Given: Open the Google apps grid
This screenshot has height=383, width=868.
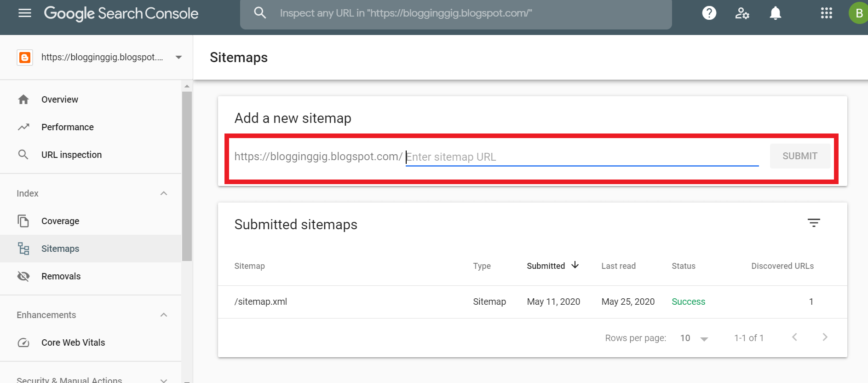Looking at the screenshot, I should click(x=826, y=13).
